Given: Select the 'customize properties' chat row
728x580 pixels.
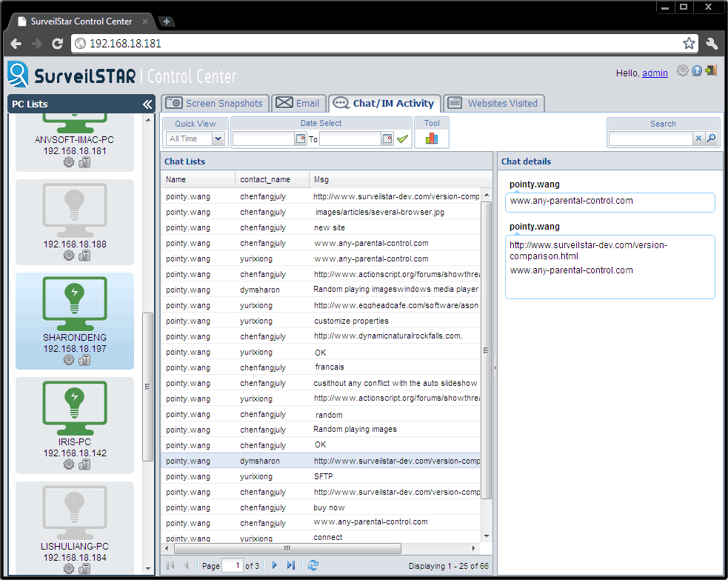Looking at the screenshot, I should click(x=321, y=321).
